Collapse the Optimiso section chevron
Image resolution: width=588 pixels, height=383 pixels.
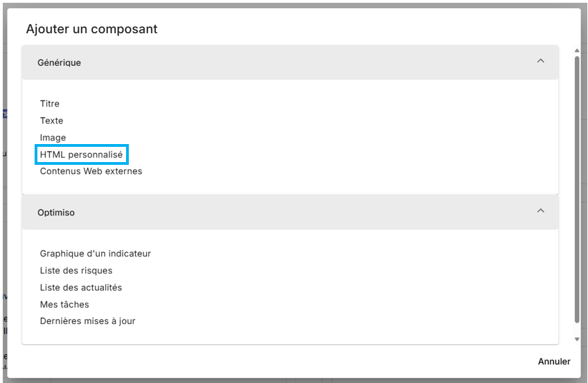pos(541,211)
